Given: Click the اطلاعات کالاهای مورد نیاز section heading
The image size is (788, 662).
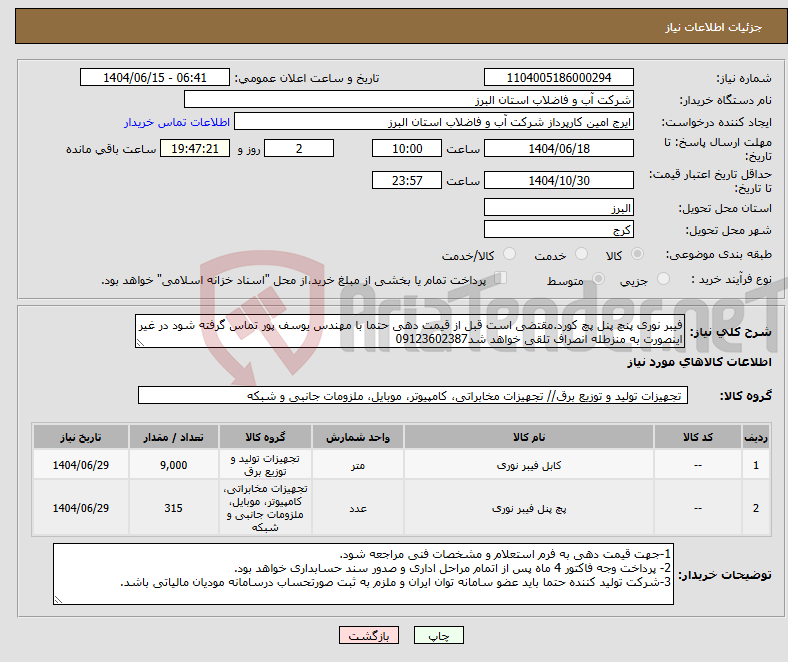Looking at the screenshot, I should click(x=699, y=362).
